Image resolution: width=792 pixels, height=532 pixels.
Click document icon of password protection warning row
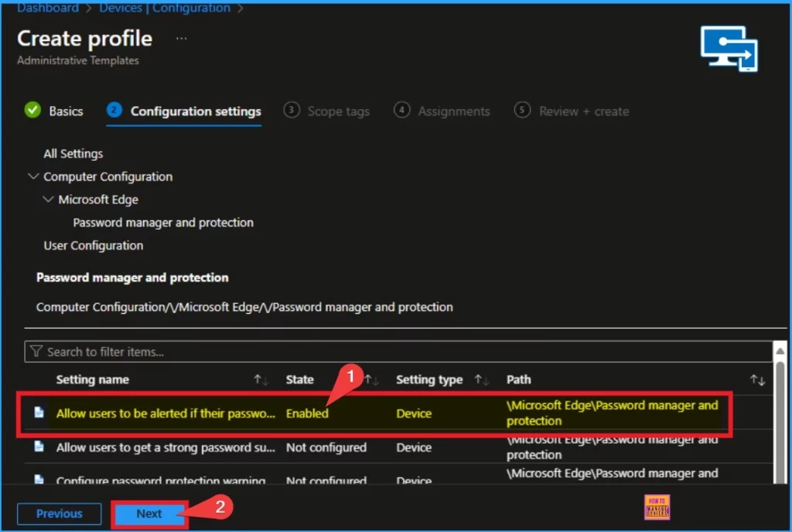pos(39,479)
